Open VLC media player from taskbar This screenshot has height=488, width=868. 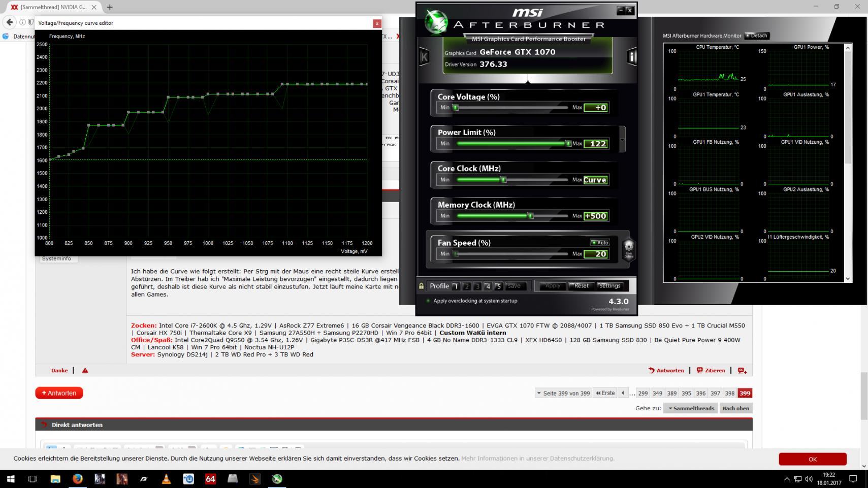166,479
